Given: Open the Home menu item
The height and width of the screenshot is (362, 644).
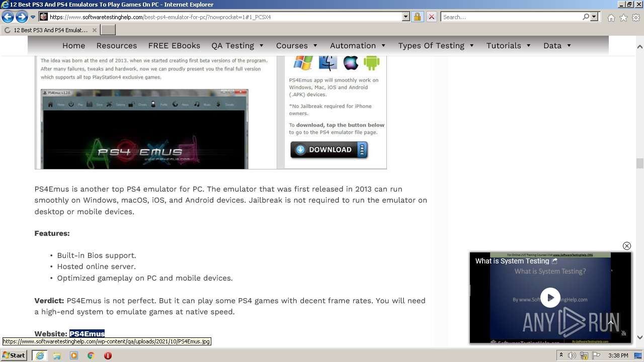Looking at the screenshot, I should (74, 45).
